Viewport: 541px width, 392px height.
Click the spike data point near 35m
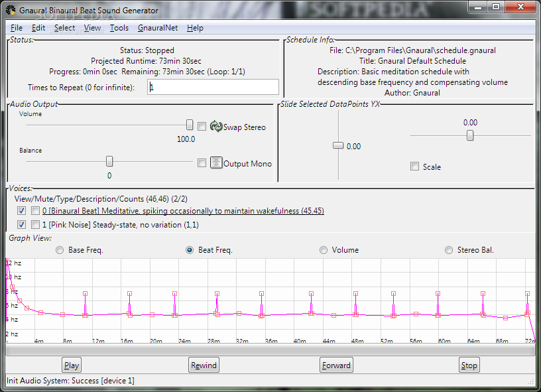pos(261,294)
